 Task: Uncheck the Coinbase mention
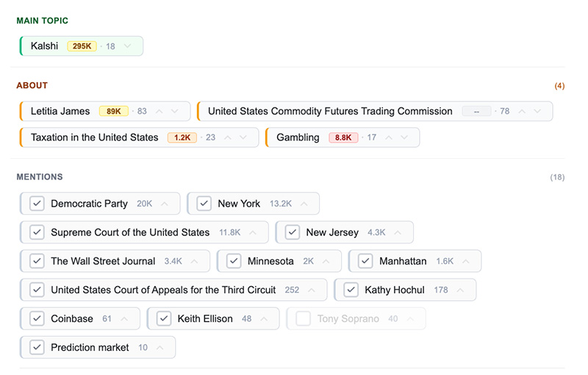coord(37,319)
